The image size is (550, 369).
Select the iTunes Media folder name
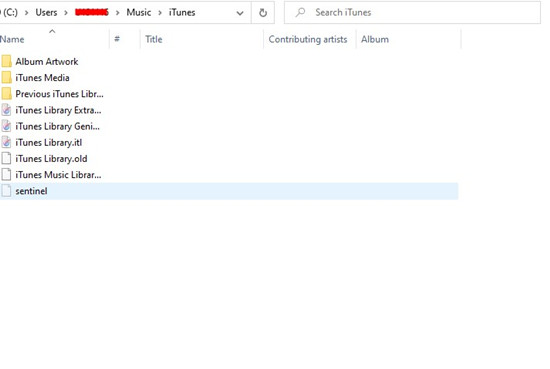point(42,78)
